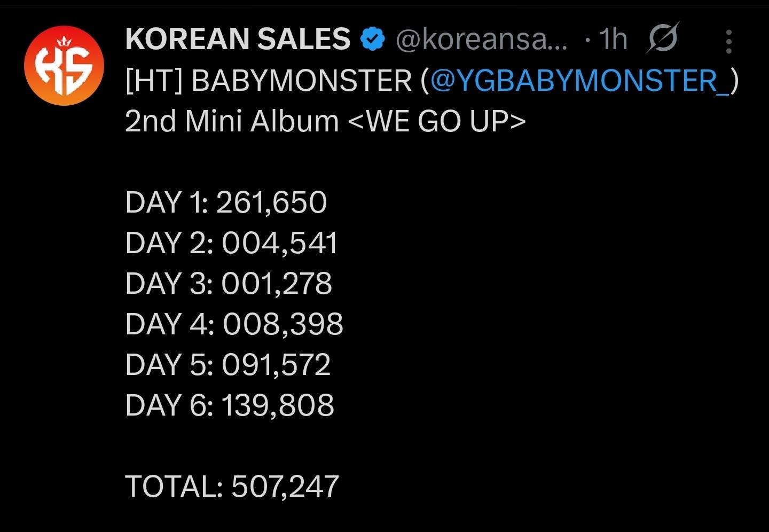Click the DAY 6: 139,808 line
This screenshot has width=769, height=532.
tap(230, 405)
